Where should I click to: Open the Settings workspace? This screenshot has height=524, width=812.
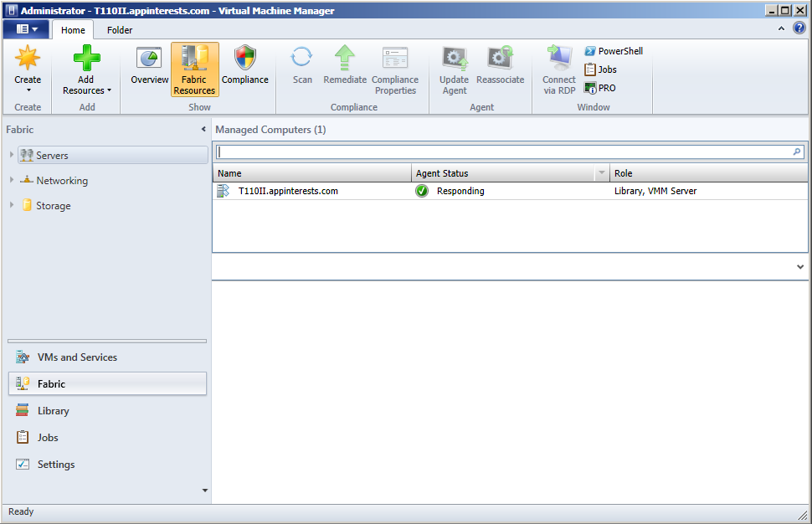coord(55,465)
